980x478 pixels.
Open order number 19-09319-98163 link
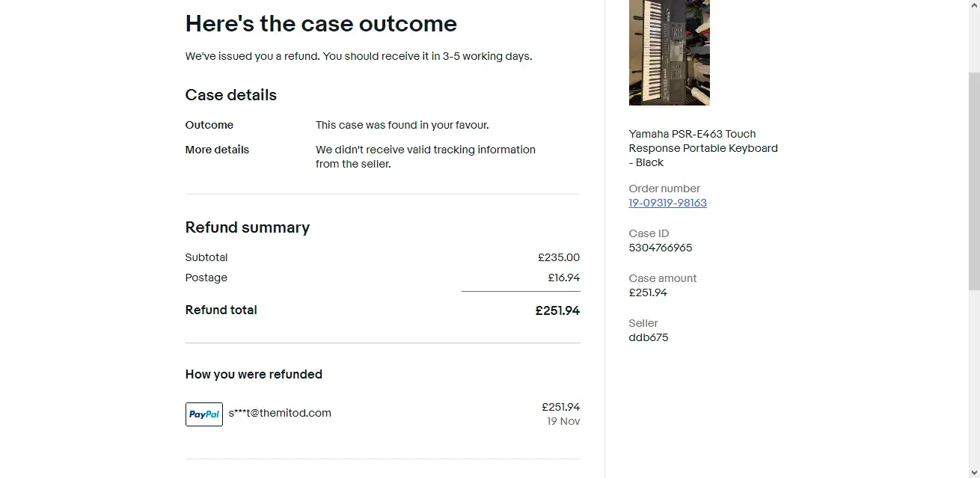point(667,203)
